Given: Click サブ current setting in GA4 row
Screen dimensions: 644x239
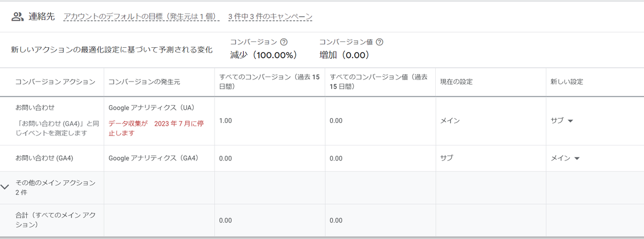Looking at the screenshot, I should 447,158.
